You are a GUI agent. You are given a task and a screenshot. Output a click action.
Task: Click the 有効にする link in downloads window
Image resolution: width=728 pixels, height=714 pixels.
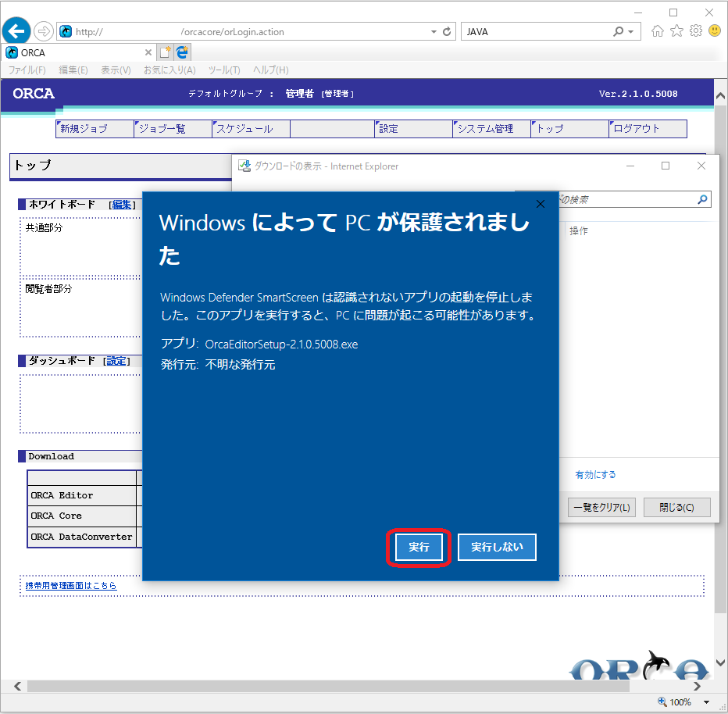(x=595, y=474)
